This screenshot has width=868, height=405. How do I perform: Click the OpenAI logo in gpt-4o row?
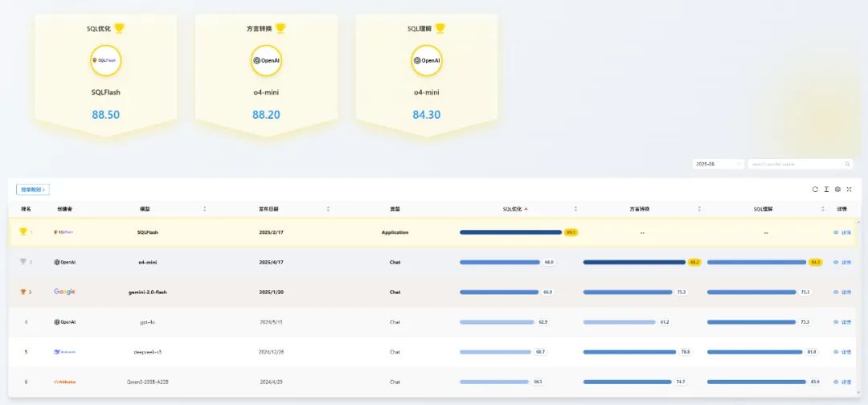[x=65, y=322]
